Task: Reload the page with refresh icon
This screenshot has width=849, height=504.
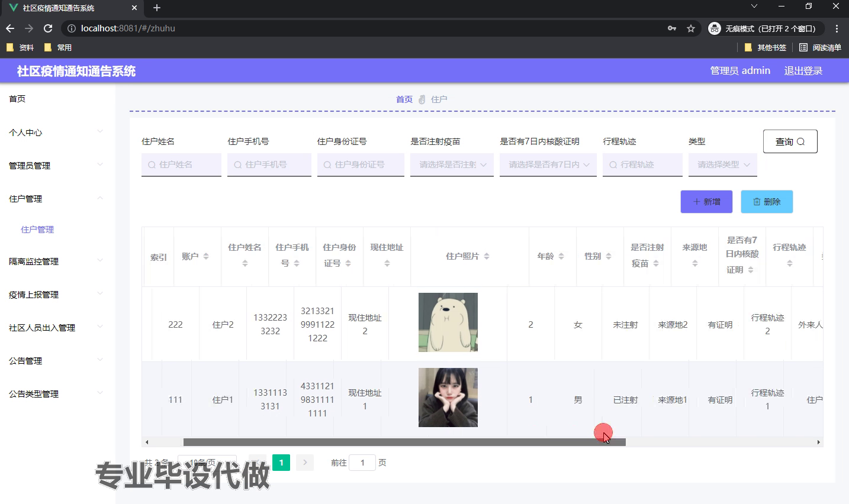Action: click(48, 28)
